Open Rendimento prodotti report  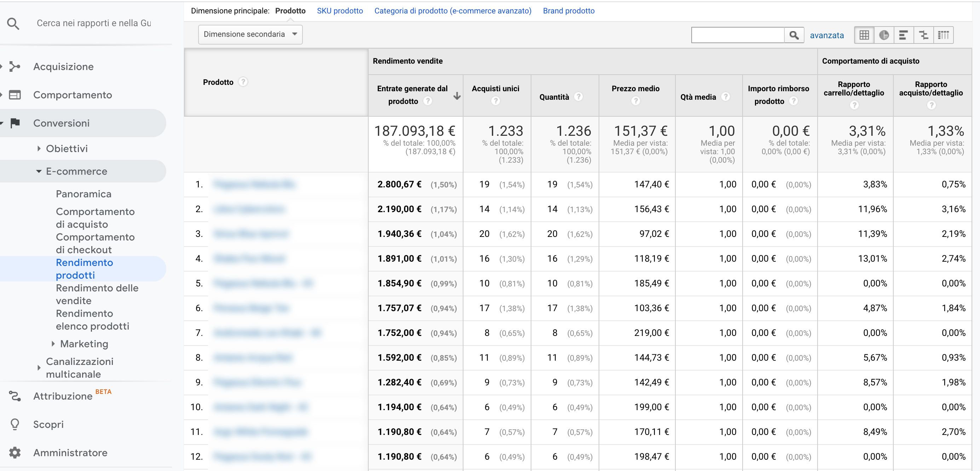click(84, 269)
